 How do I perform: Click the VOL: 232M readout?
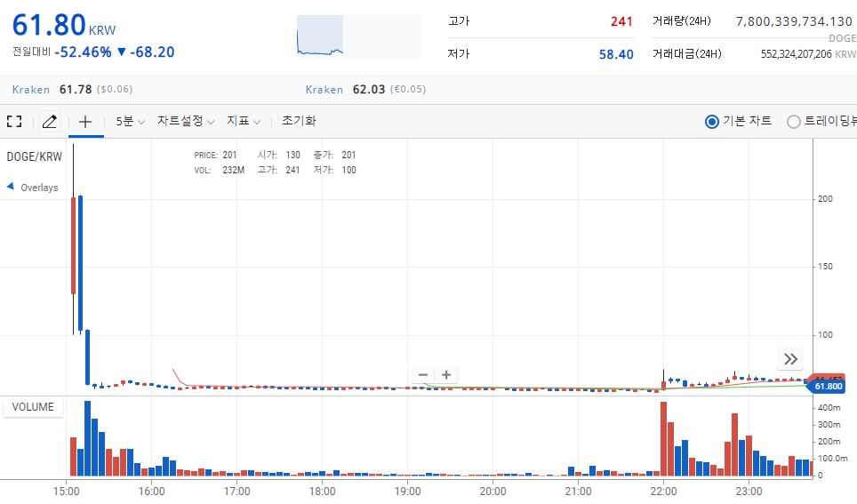click(220, 170)
